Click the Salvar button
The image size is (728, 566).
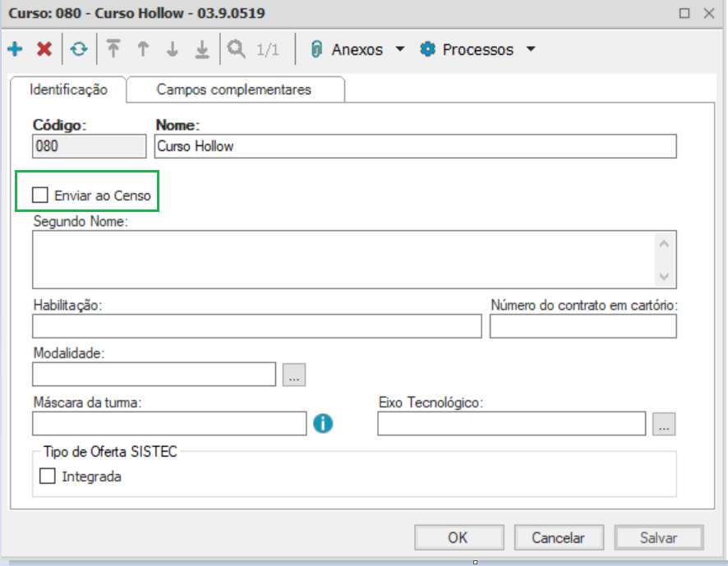point(659,538)
